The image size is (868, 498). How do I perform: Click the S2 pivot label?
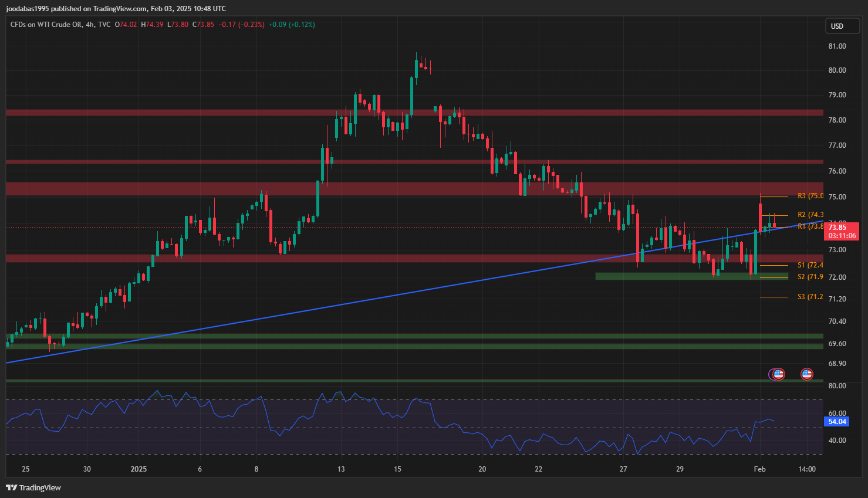[x=810, y=277]
